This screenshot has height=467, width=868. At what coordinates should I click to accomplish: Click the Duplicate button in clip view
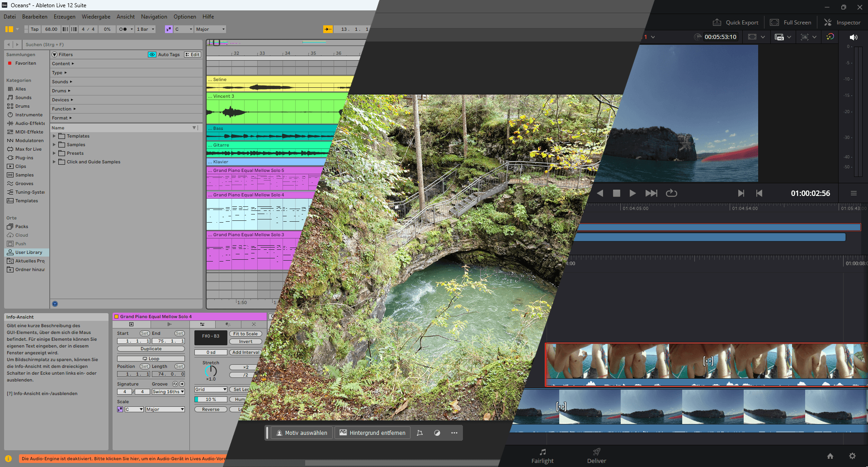click(x=151, y=349)
